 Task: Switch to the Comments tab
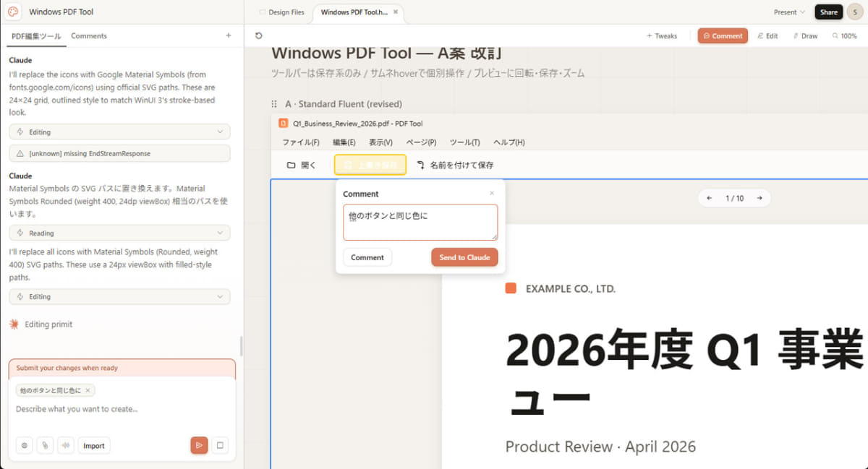pos(89,35)
